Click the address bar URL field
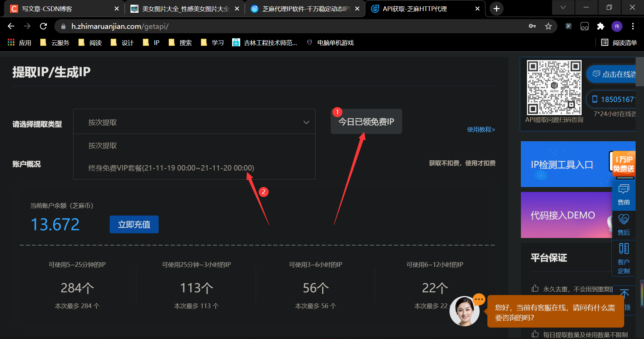The height and width of the screenshot is (339, 644). (295, 26)
